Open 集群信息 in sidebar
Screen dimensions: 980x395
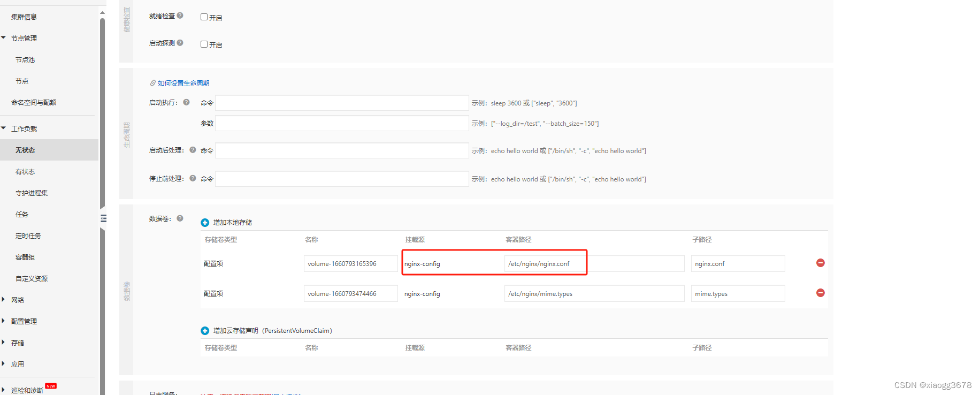24,17
